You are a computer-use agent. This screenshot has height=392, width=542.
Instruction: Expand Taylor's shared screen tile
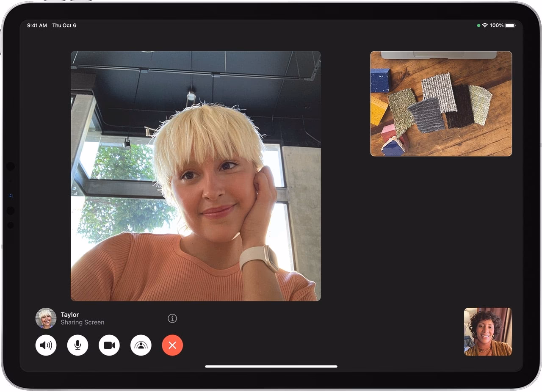tap(441, 104)
